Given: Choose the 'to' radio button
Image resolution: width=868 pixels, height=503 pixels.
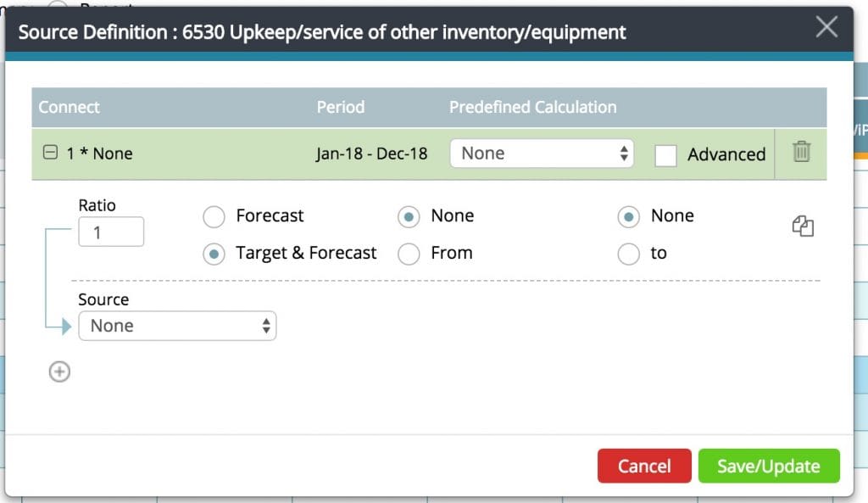Looking at the screenshot, I should (x=628, y=254).
